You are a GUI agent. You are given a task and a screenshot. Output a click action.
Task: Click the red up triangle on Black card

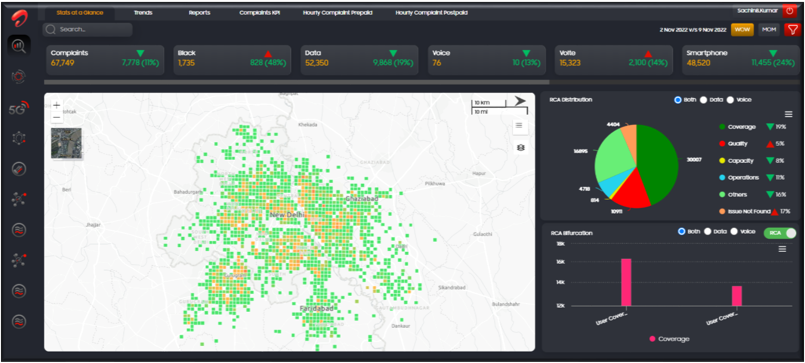point(267,53)
